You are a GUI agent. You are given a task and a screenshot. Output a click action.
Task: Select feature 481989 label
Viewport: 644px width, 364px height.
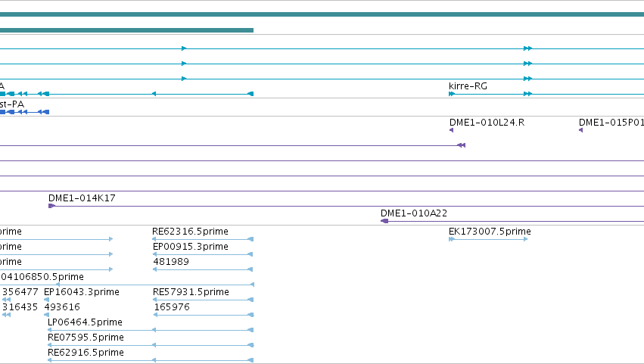point(171,262)
